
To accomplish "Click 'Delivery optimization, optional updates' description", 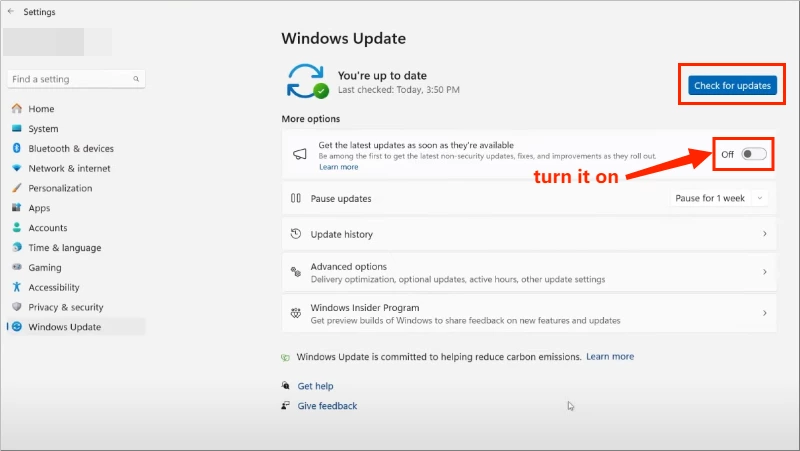I will (458, 279).
